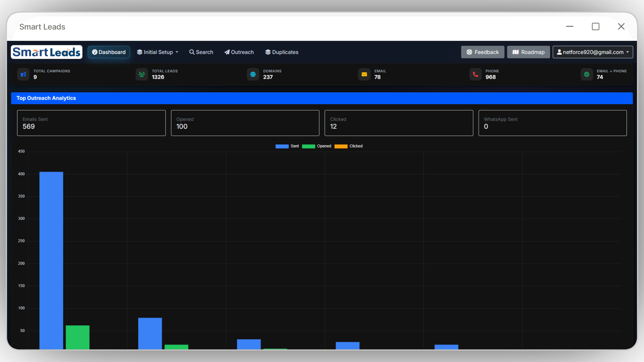
Task: Select the Emails Sent 569 card
Action: click(91, 123)
